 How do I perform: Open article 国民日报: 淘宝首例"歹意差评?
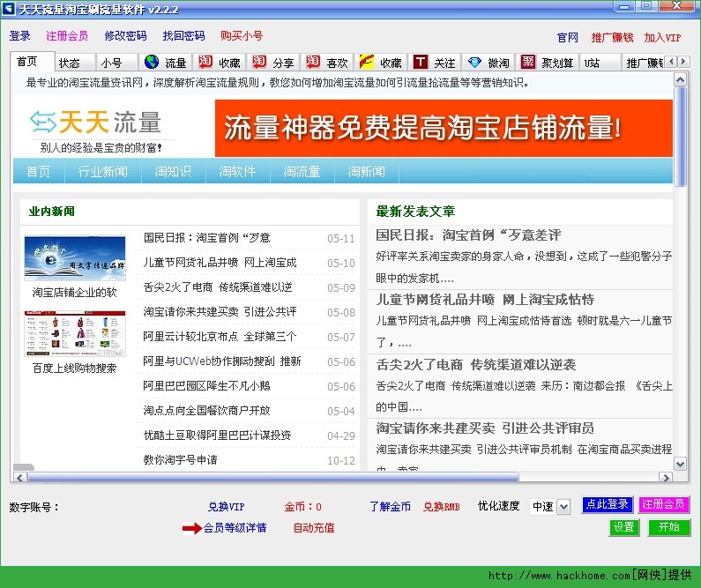tap(468, 235)
